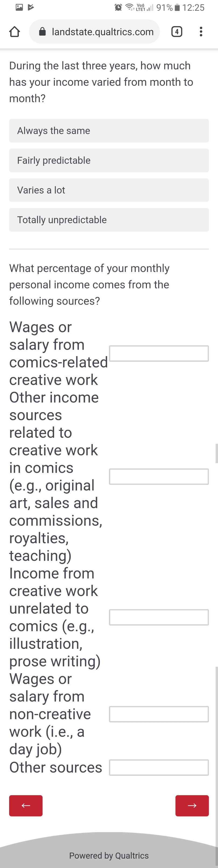Tap the padlock icon in address bar
The width and height of the screenshot is (218, 868).
click(43, 32)
